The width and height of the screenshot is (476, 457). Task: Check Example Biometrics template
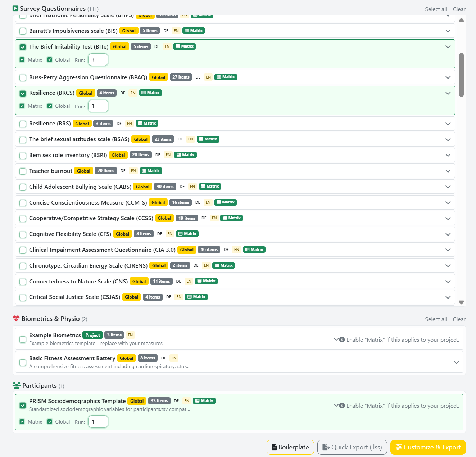pos(23,339)
